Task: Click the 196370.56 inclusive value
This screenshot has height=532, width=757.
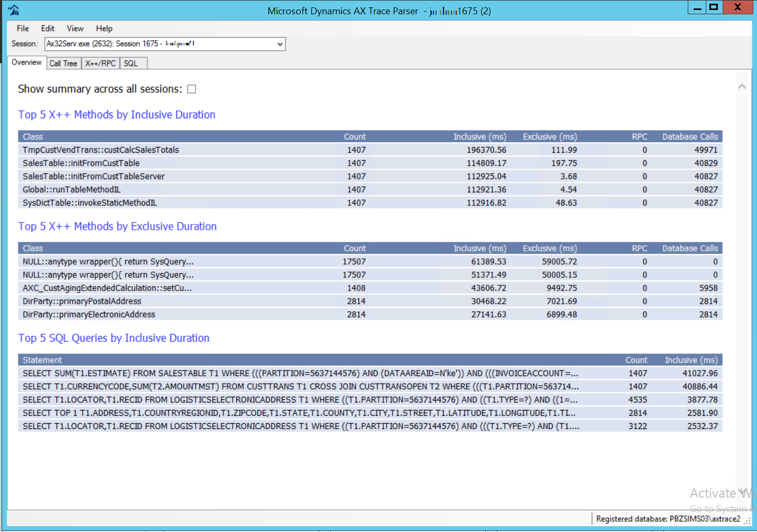Action: tap(486, 150)
